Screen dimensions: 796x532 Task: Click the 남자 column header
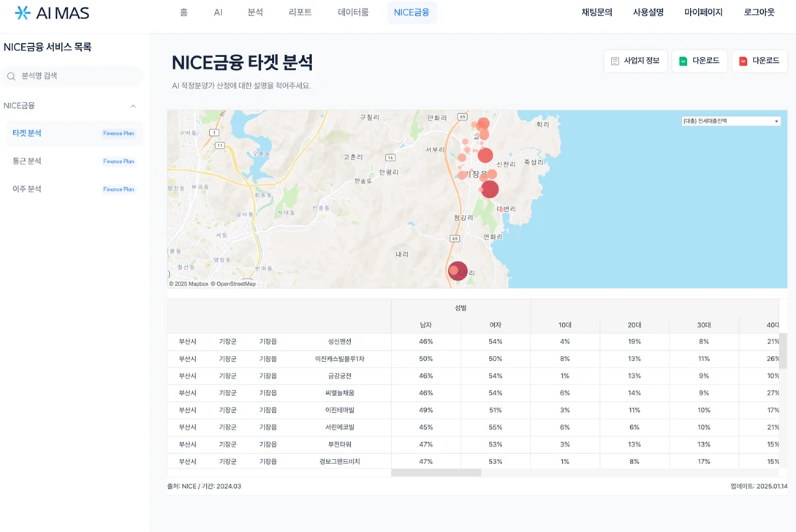[426, 325]
